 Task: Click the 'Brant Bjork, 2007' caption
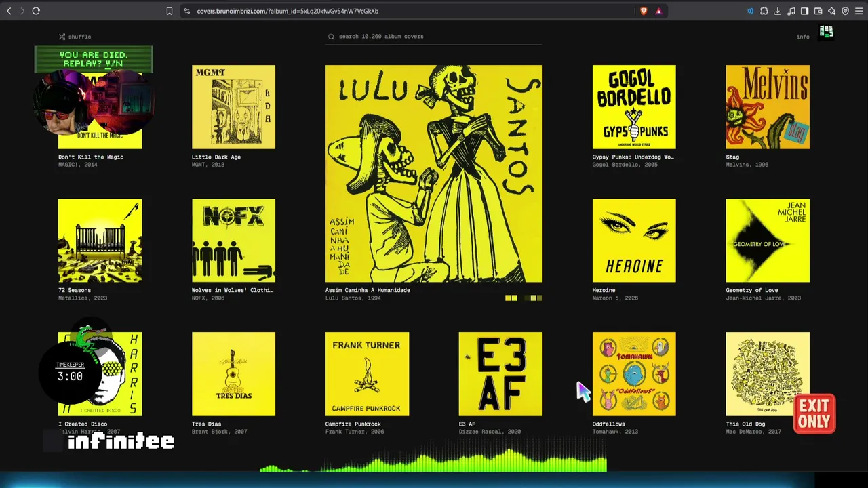(220, 432)
